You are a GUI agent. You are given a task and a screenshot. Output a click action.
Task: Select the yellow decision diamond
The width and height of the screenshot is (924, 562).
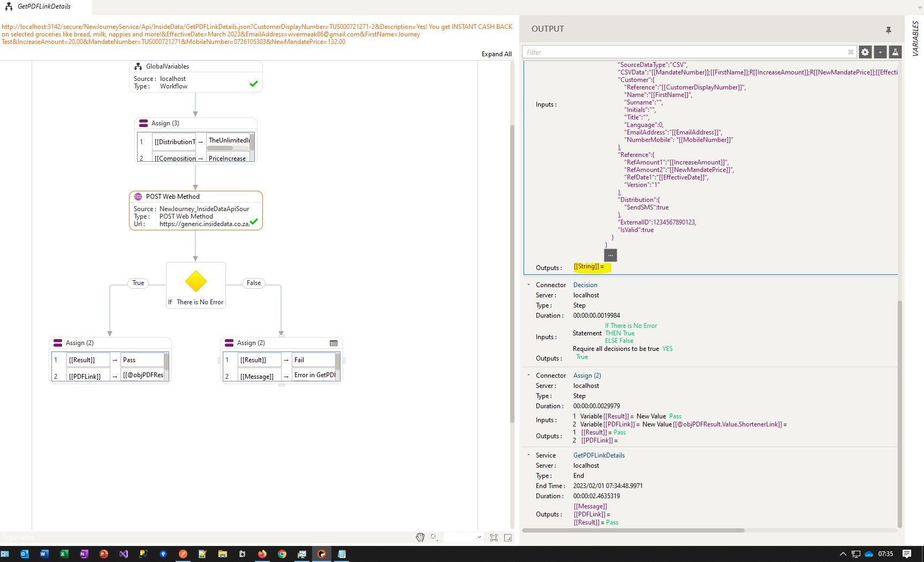(x=196, y=281)
